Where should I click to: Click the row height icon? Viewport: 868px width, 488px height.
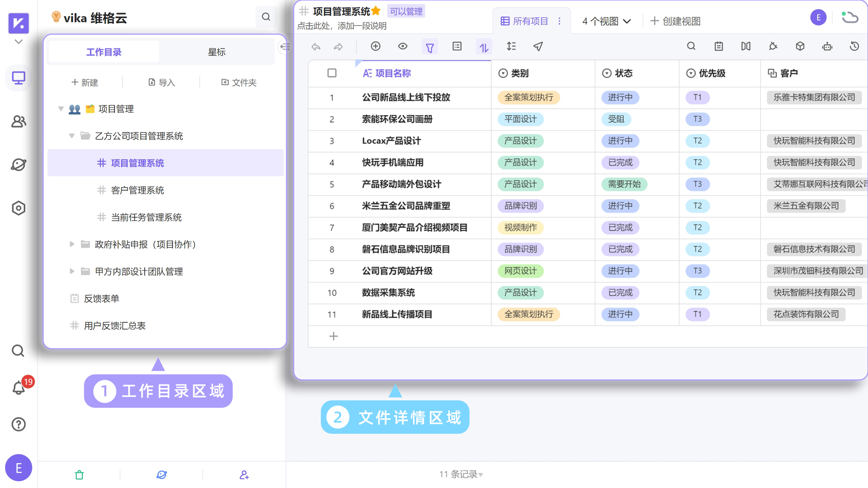point(511,46)
